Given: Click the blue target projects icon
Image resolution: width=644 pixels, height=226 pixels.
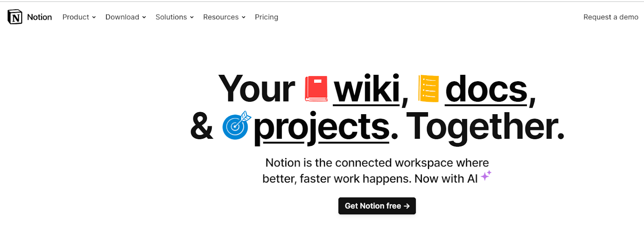Looking at the screenshot, I should pos(236,126).
